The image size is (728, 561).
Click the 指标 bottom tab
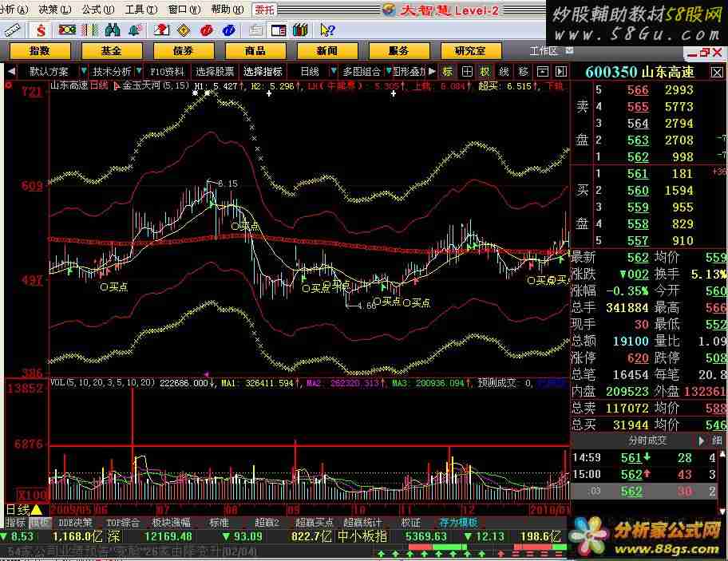[x=15, y=523]
